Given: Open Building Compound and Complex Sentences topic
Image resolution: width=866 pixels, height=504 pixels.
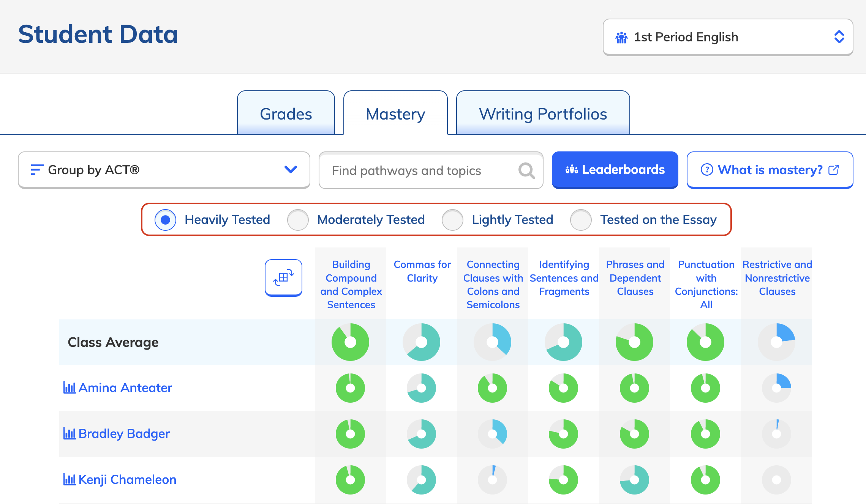Looking at the screenshot, I should (x=351, y=285).
